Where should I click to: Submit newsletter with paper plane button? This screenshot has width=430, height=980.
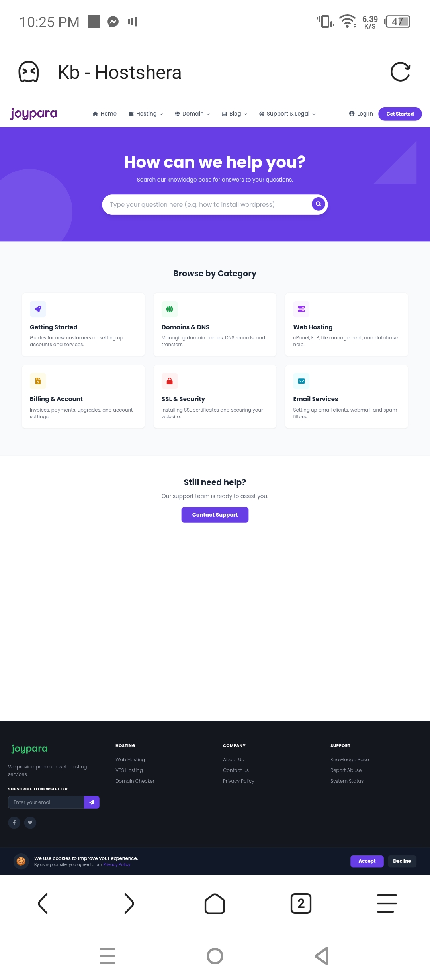pyautogui.click(x=92, y=802)
